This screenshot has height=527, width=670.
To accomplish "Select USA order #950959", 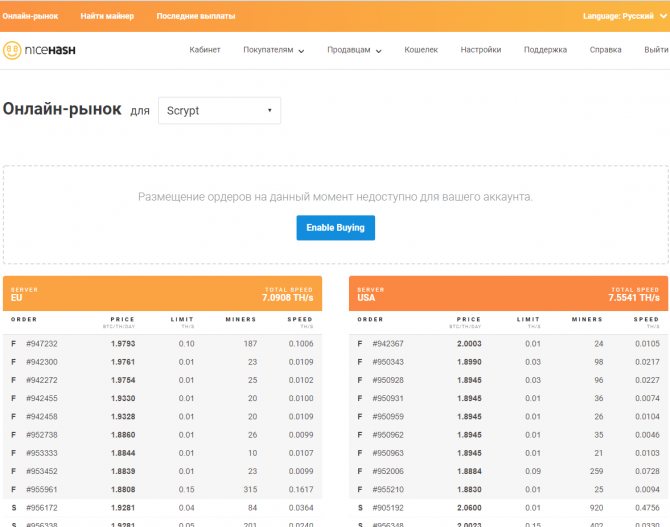I will (x=508, y=417).
